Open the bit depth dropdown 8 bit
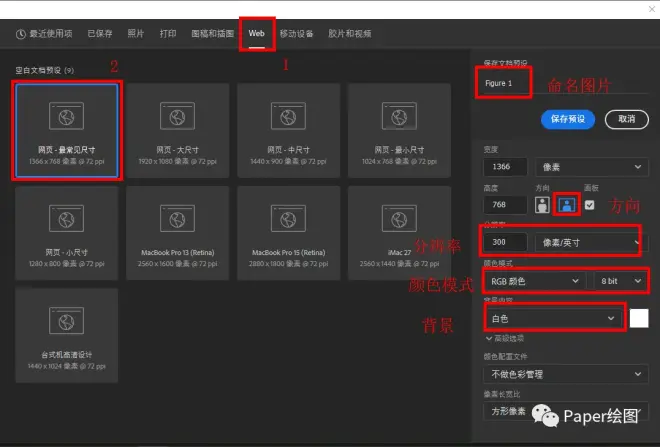This screenshot has width=660, height=447. coord(621,281)
